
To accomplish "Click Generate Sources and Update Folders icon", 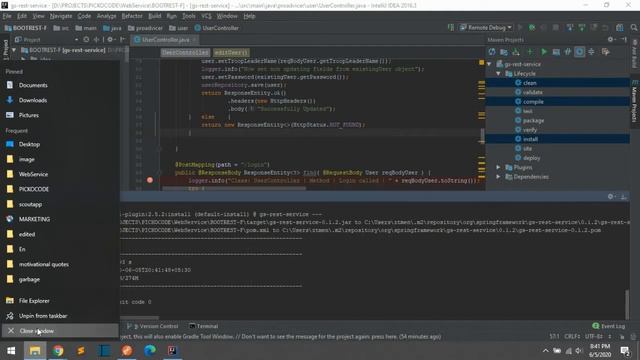I will click(504, 52).
